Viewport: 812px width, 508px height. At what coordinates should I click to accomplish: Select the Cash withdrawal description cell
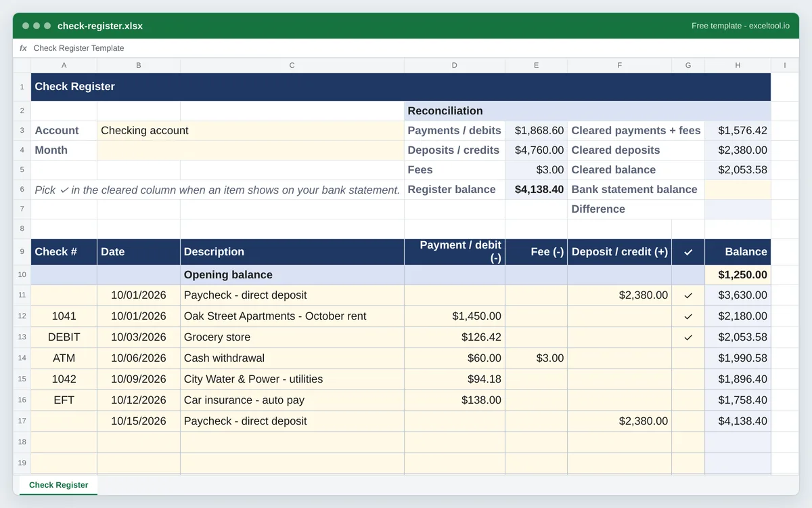292,358
